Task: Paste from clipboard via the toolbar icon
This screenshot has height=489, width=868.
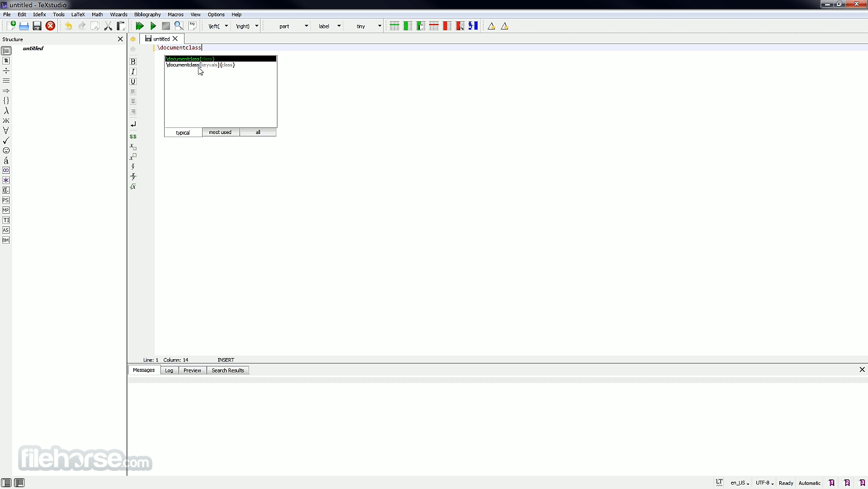Action: (x=121, y=26)
